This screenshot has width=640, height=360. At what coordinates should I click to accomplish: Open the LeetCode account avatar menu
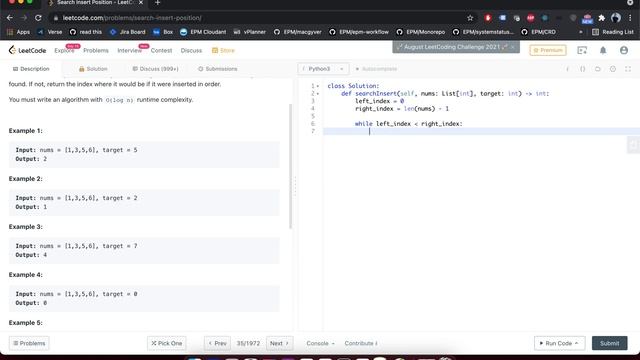coord(624,50)
